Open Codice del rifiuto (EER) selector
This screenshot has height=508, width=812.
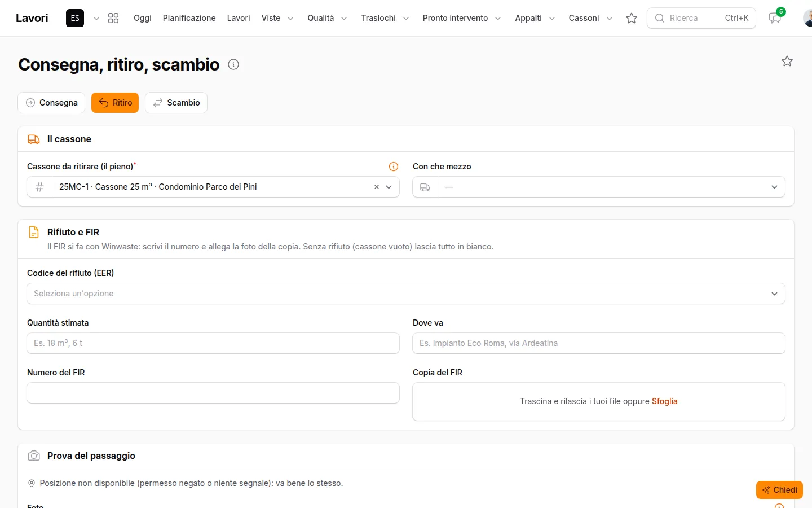click(406, 294)
